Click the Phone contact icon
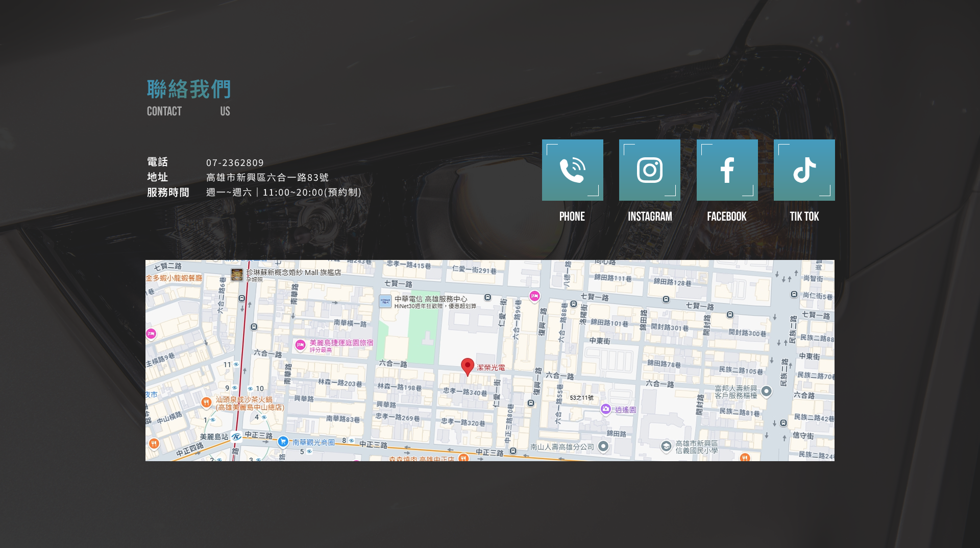This screenshot has width=980, height=548. [x=572, y=170]
